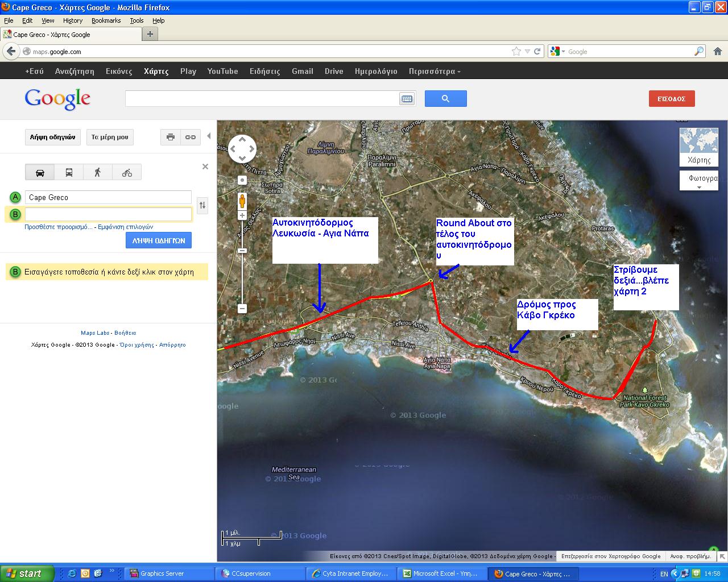The height and width of the screenshot is (582, 728).
Task: Open Εικόνες in Google bar
Action: pyautogui.click(x=119, y=71)
